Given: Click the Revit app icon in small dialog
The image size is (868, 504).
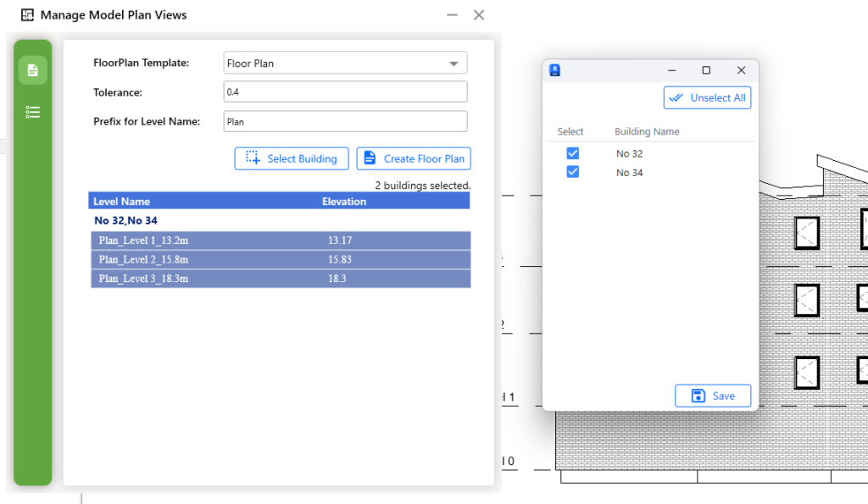Looking at the screenshot, I should tap(556, 70).
